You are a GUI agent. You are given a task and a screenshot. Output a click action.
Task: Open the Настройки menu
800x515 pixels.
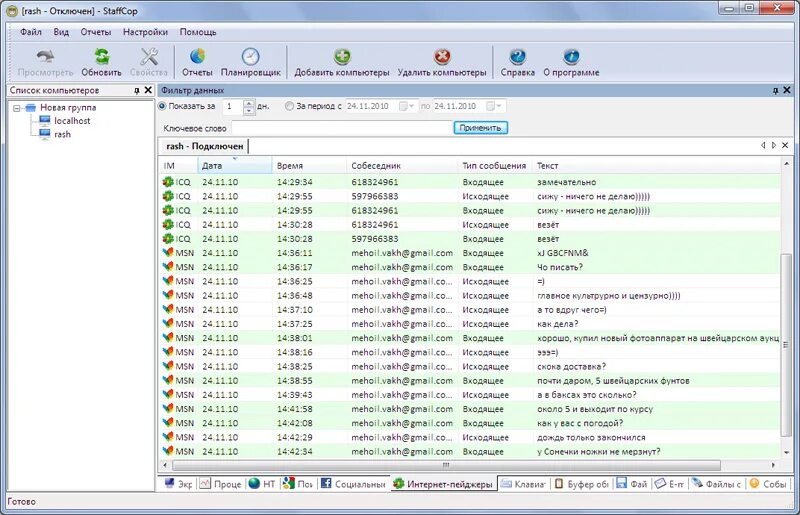pyautogui.click(x=145, y=32)
